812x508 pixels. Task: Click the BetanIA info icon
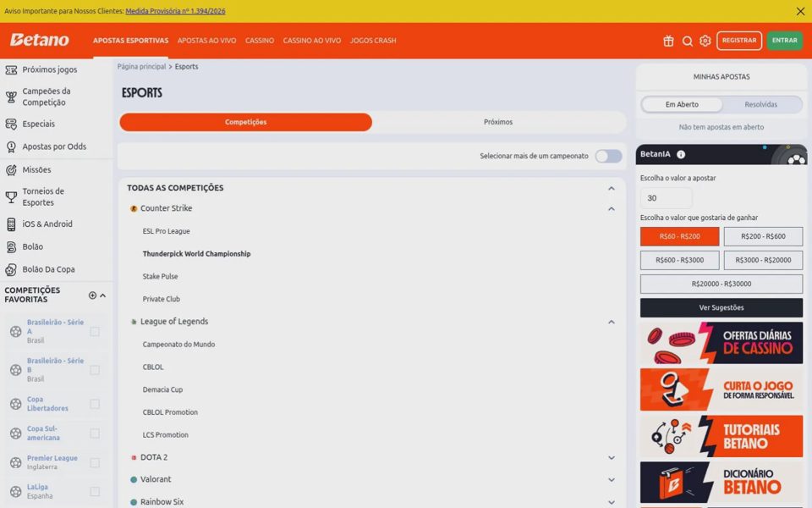pos(681,154)
